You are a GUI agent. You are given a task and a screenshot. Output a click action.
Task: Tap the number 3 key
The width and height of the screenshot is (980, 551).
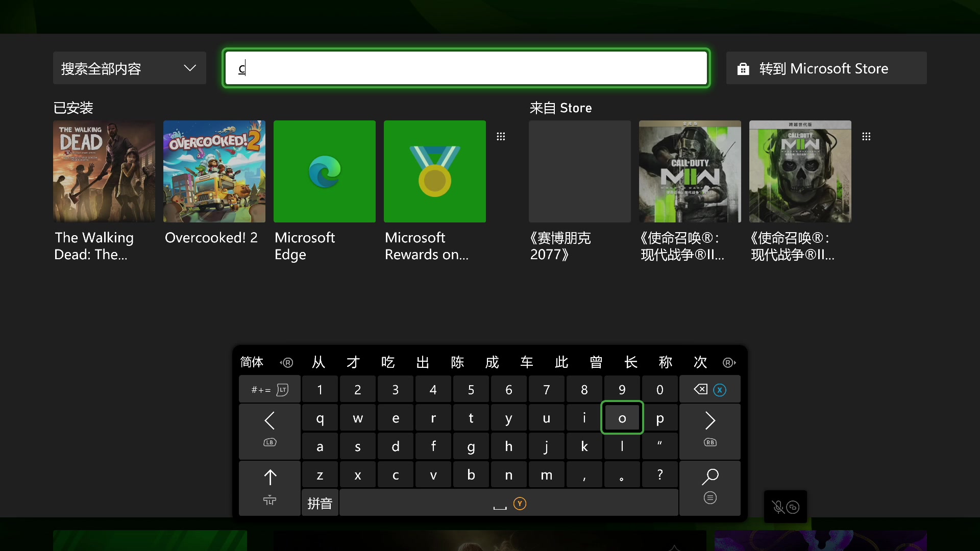[396, 390]
